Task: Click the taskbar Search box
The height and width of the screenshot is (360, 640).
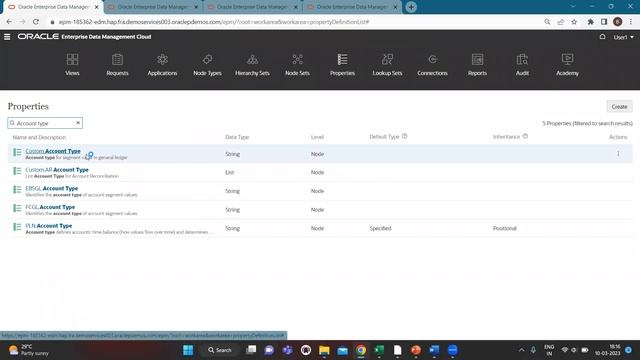Action: (220, 350)
